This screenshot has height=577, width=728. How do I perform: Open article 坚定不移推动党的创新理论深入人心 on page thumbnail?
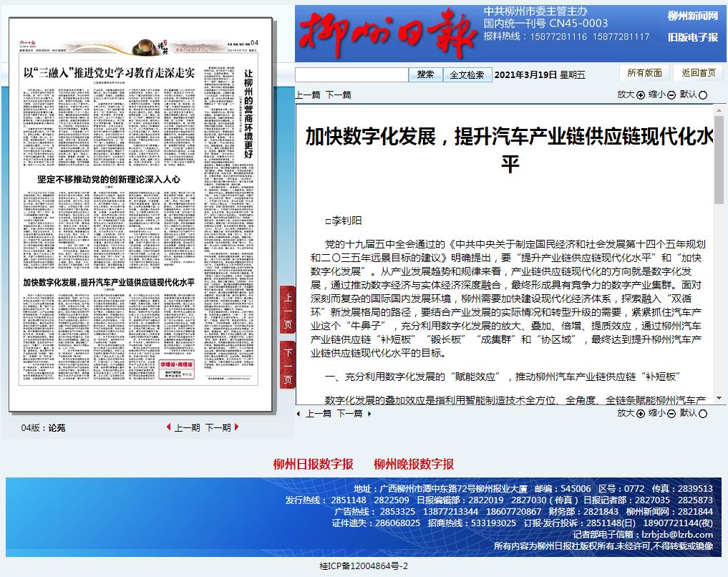[x=109, y=179]
